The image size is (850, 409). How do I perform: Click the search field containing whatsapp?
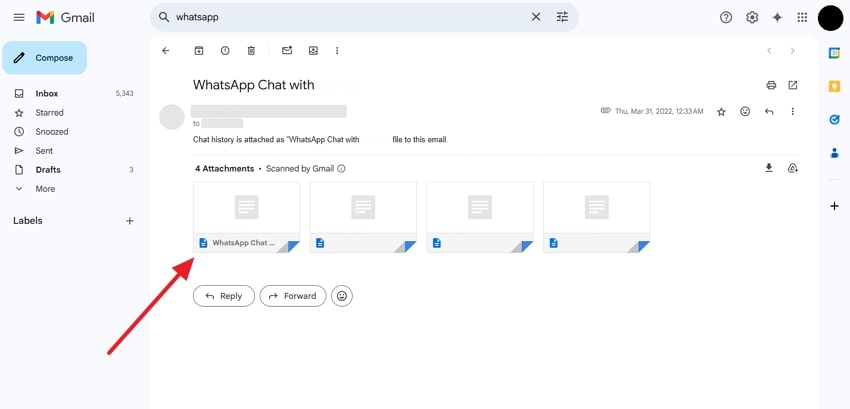coord(345,17)
